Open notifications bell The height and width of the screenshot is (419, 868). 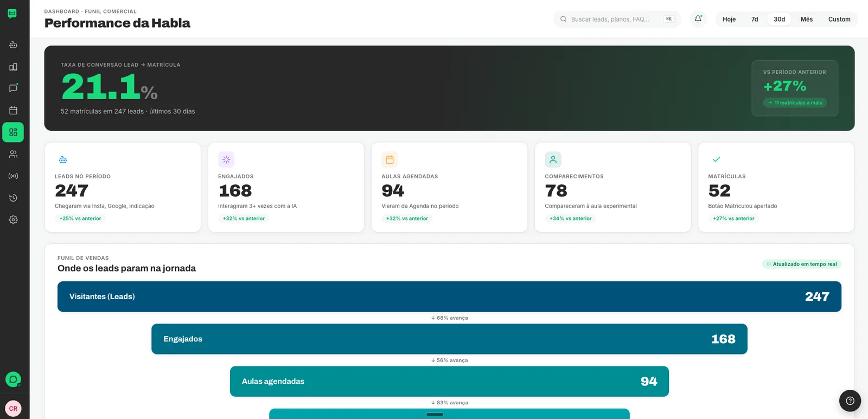pos(698,19)
